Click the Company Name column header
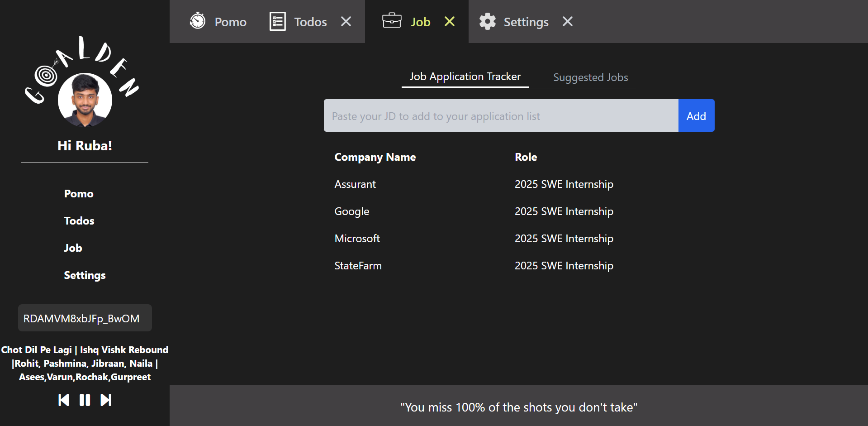 click(x=375, y=157)
